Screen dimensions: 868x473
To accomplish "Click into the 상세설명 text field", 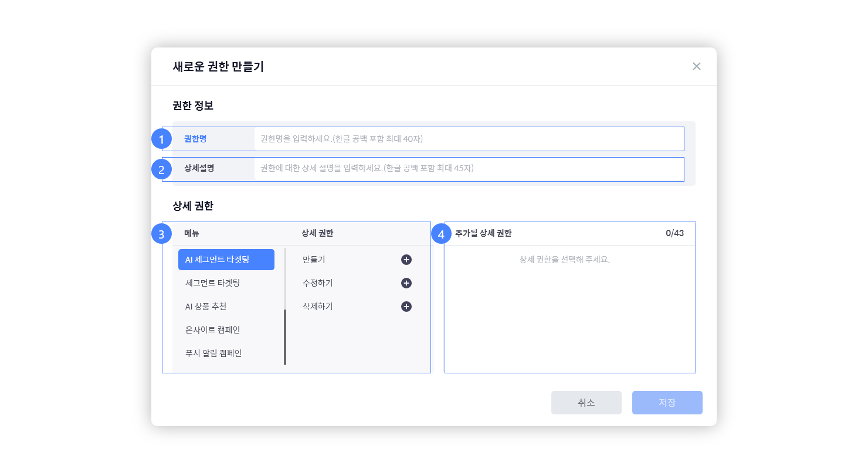I will click(468, 168).
